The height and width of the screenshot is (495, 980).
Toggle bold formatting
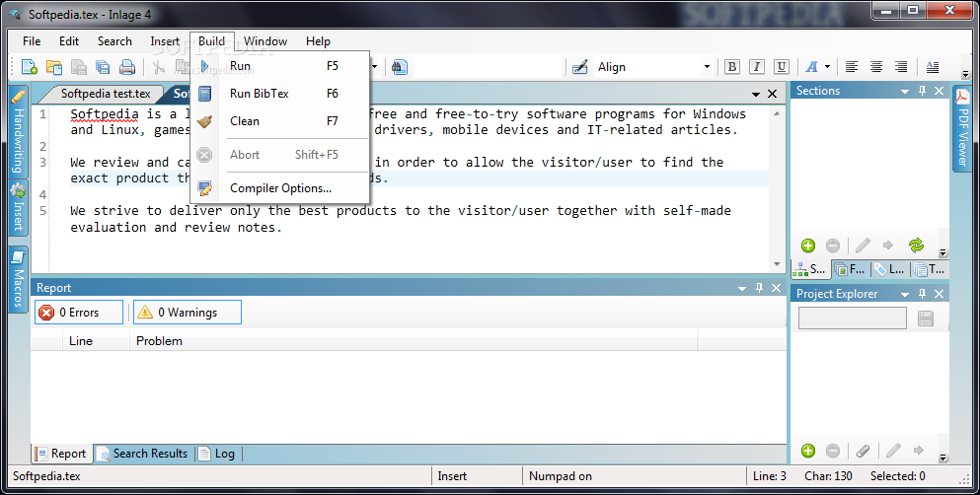click(x=732, y=67)
